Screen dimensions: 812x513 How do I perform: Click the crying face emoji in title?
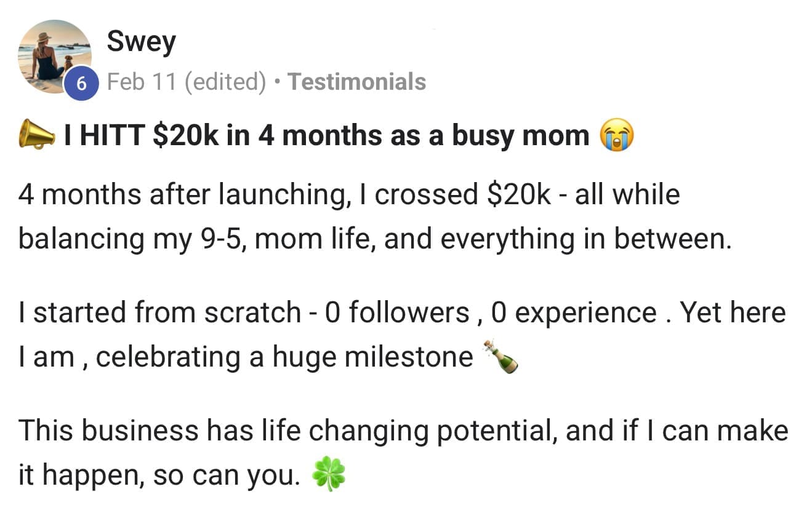[617, 135]
